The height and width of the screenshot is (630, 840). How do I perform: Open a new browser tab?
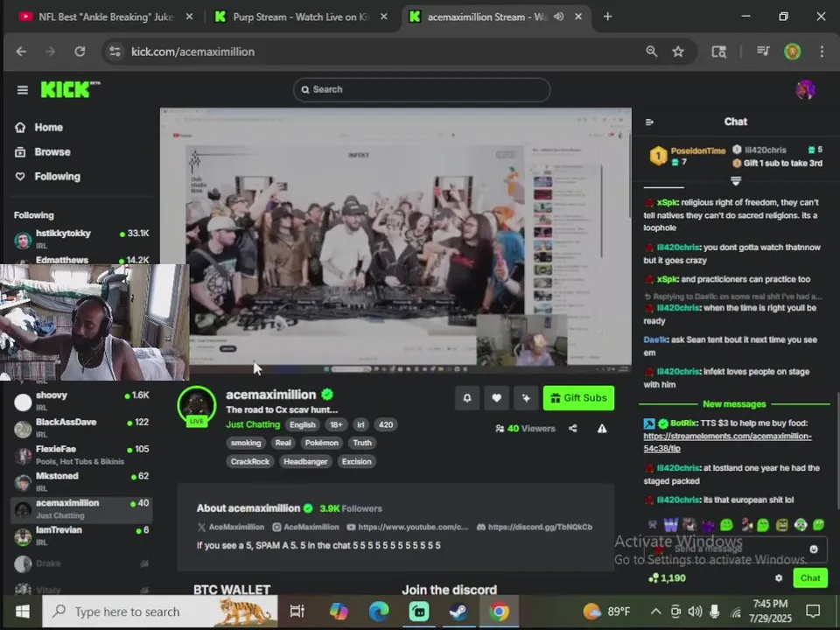607,17
